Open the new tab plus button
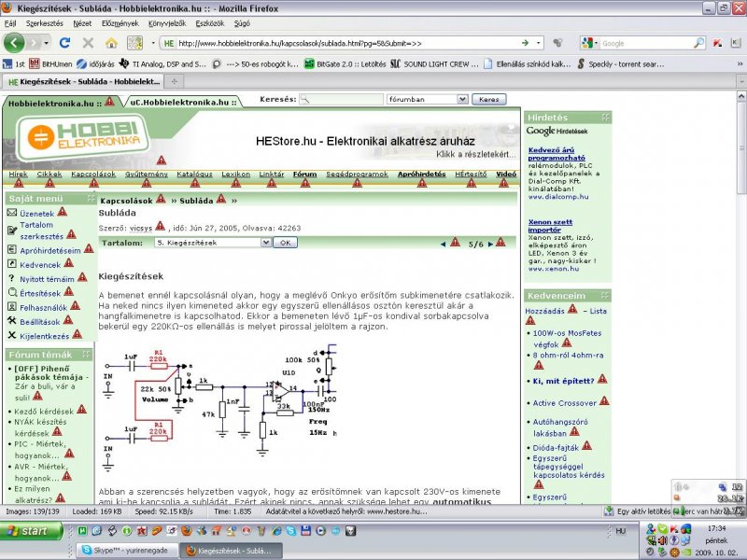 [175, 81]
